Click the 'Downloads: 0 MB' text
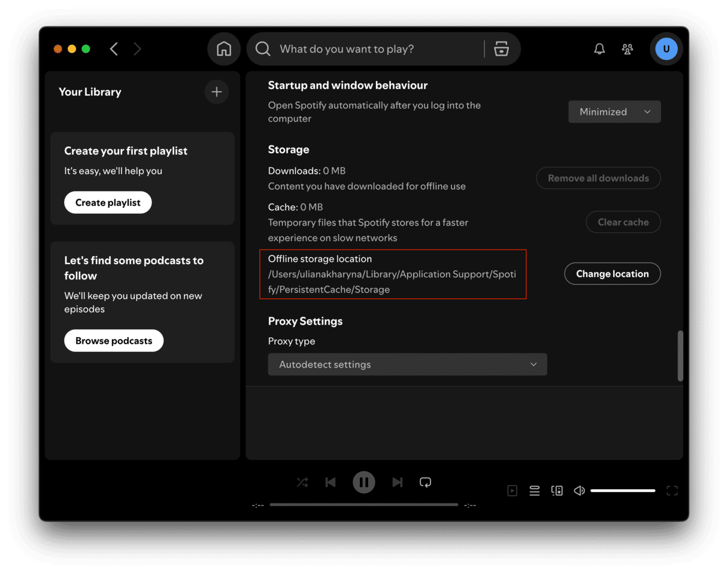The width and height of the screenshot is (728, 573). pos(307,171)
